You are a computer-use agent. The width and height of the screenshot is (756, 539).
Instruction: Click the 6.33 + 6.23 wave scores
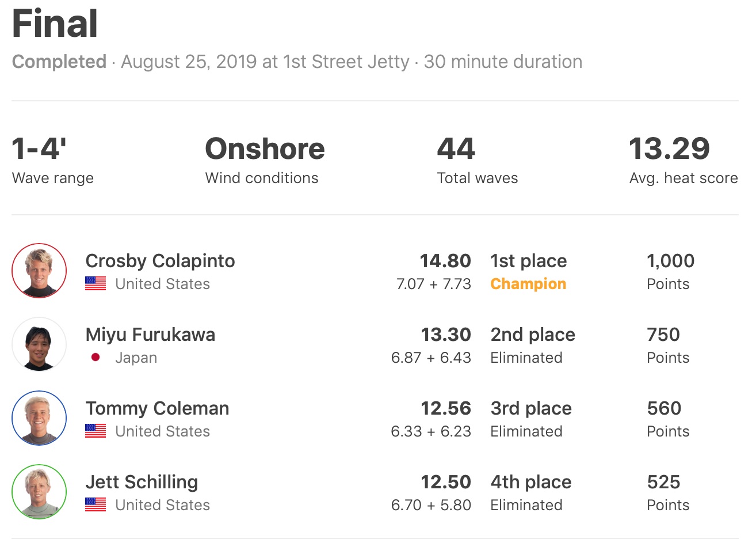click(x=430, y=431)
